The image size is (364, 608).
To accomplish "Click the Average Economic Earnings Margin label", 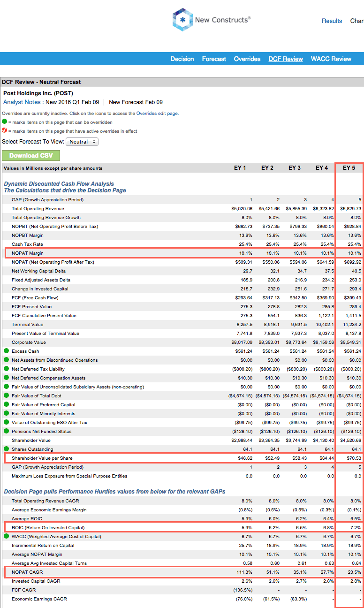I will point(49,509).
